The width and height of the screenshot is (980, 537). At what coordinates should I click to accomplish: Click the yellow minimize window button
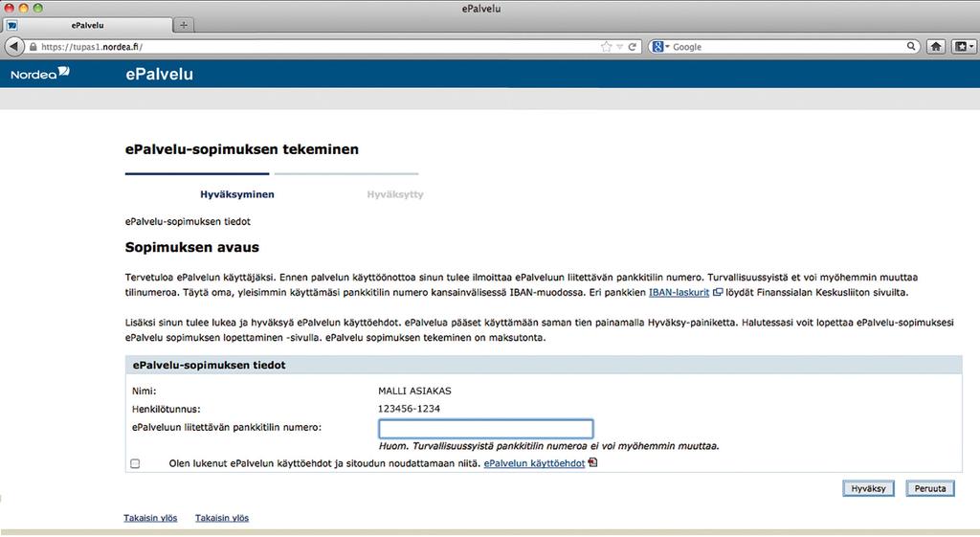click(23, 8)
